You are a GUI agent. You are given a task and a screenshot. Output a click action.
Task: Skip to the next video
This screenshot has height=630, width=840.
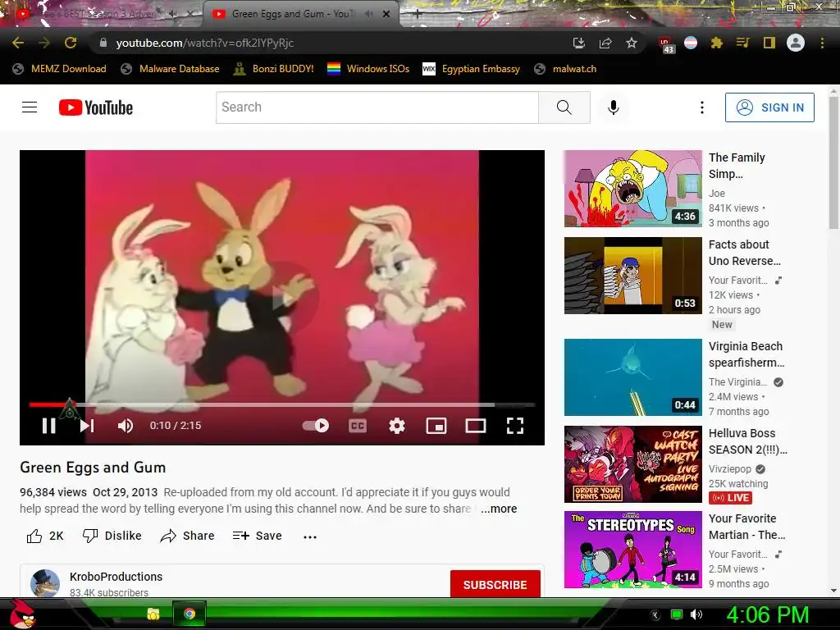[x=87, y=426]
